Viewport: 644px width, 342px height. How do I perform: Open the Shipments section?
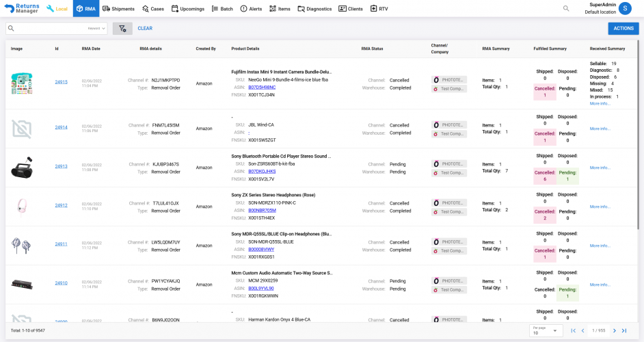point(118,9)
